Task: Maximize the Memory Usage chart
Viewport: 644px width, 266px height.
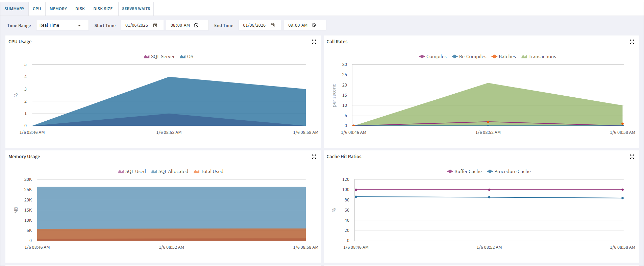Action: pyautogui.click(x=314, y=157)
